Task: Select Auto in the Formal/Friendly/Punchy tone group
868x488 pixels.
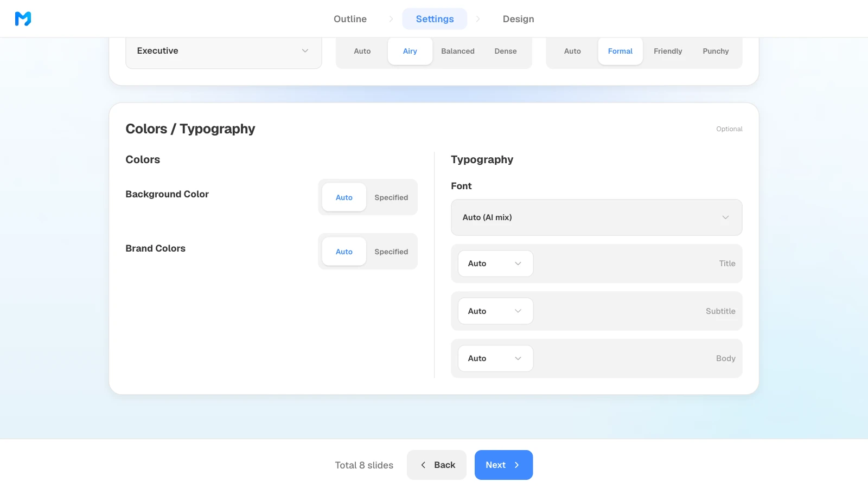Action: point(572,51)
